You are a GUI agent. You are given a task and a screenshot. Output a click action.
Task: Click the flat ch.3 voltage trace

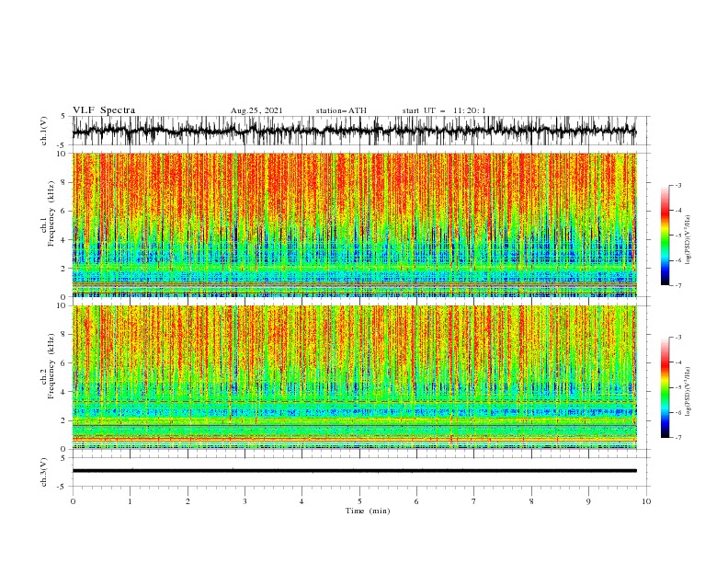354,471
